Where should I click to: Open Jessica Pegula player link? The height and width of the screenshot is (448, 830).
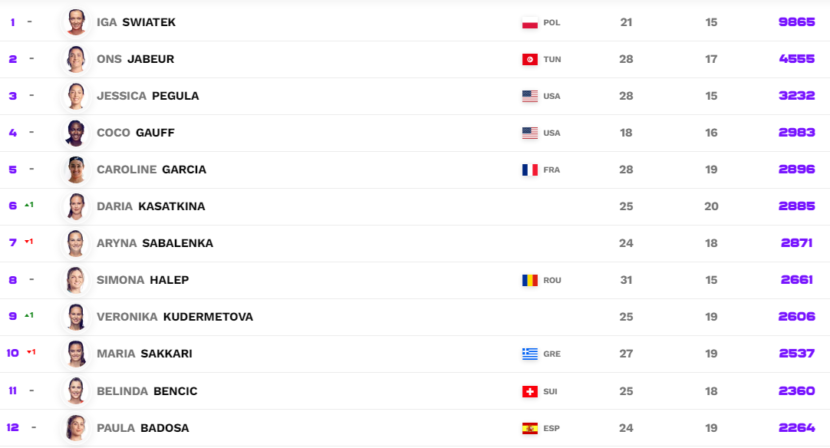tap(148, 96)
